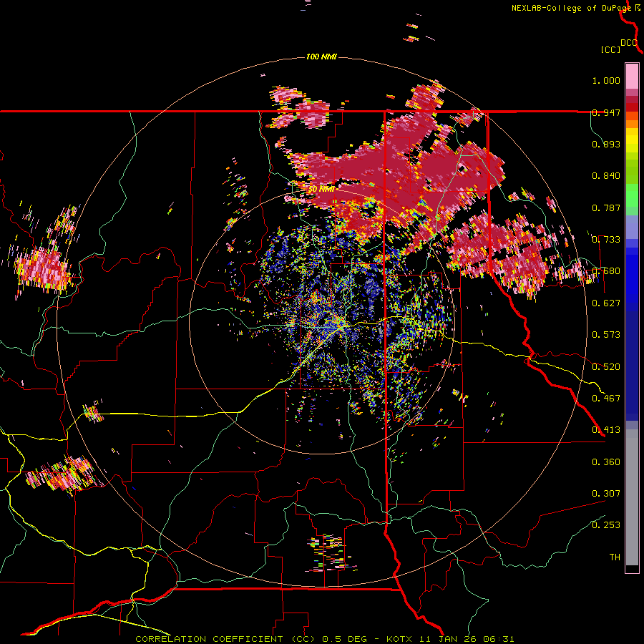Select the 0.253 legend value
The width and height of the screenshot is (644, 644).
606,525
